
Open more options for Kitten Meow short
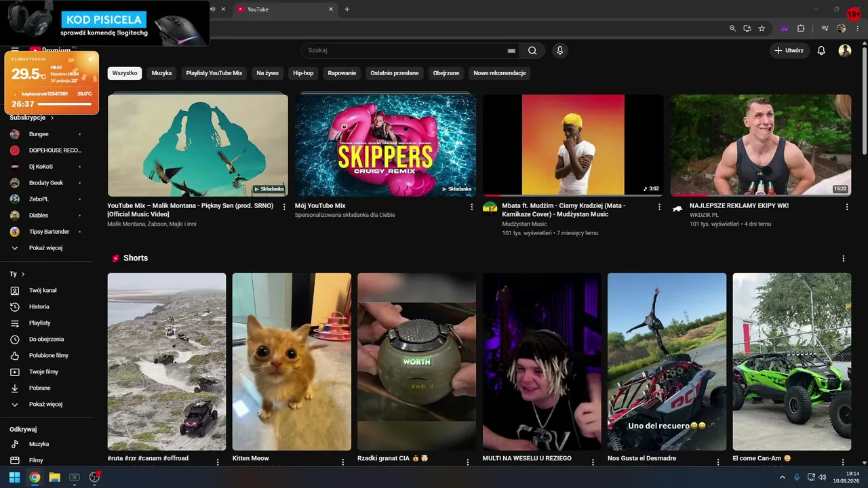pyautogui.click(x=342, y=462)
